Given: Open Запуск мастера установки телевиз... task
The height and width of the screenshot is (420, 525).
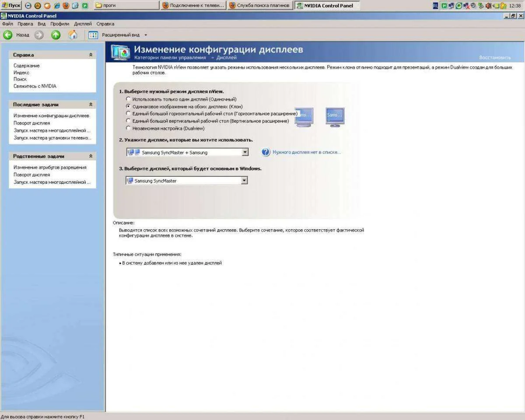Looking at the screenshot, I should tap(52, 138).
